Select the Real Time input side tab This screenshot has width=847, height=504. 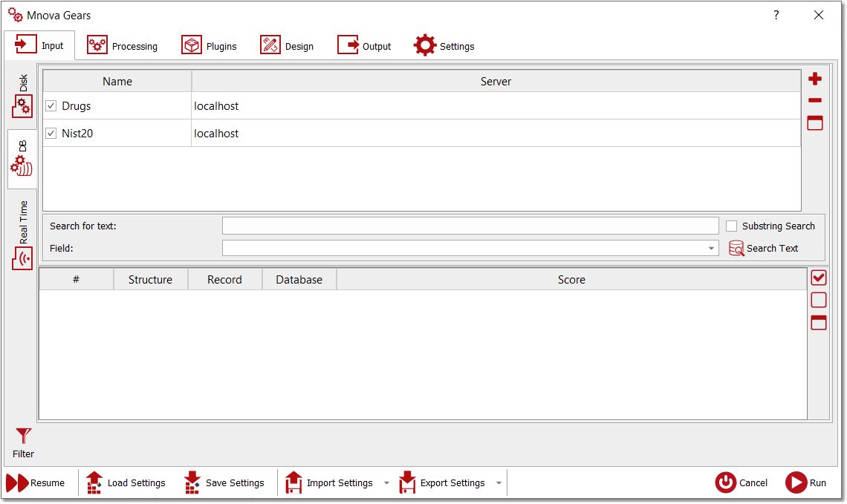[22, 235]
